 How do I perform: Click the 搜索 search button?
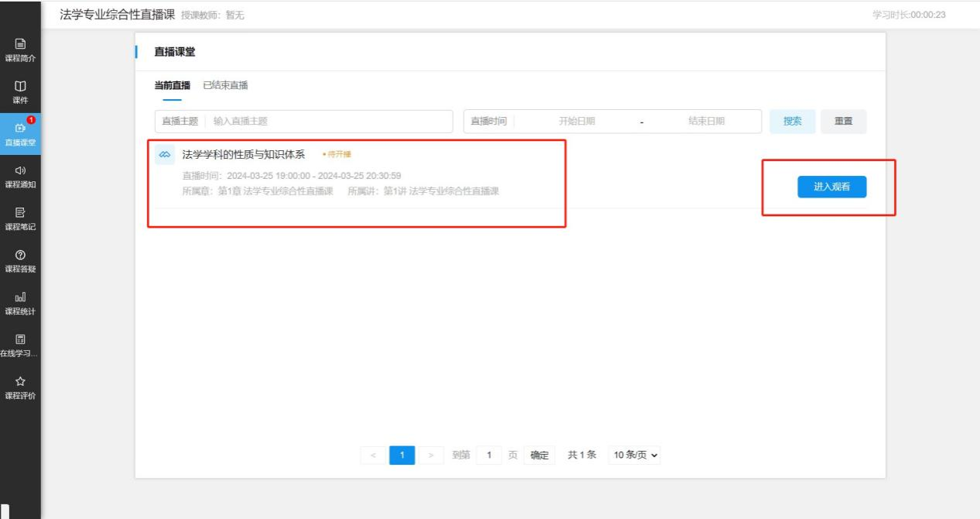coord(792,122)
